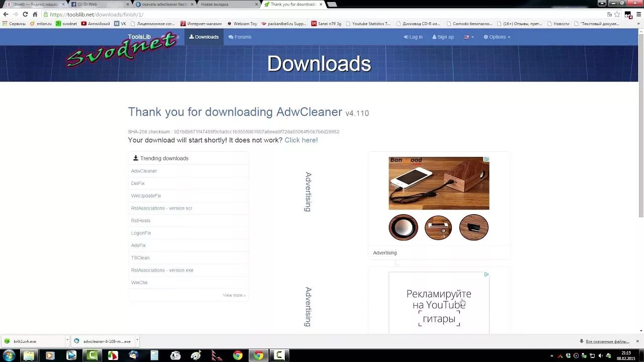644x362 pixels.
Task: Open TSClean in Trending downloads
Action: [189, 258]
